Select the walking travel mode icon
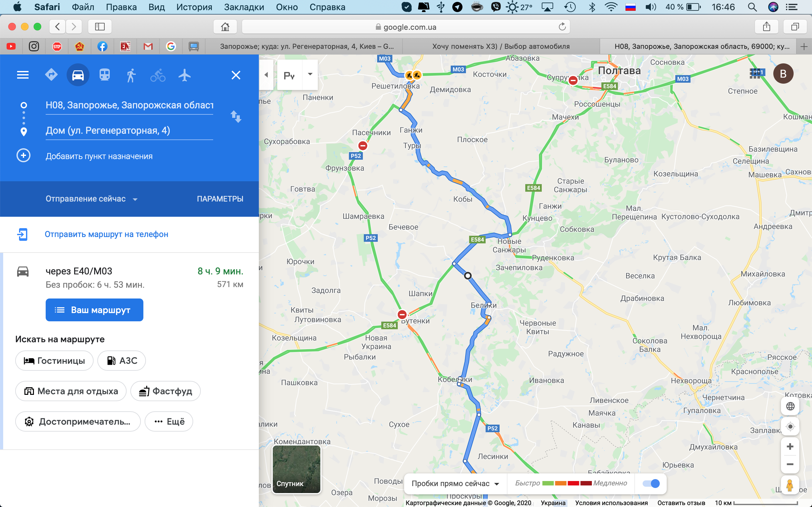Viewport: 812px width, 507px height. (x=131, y=75)
